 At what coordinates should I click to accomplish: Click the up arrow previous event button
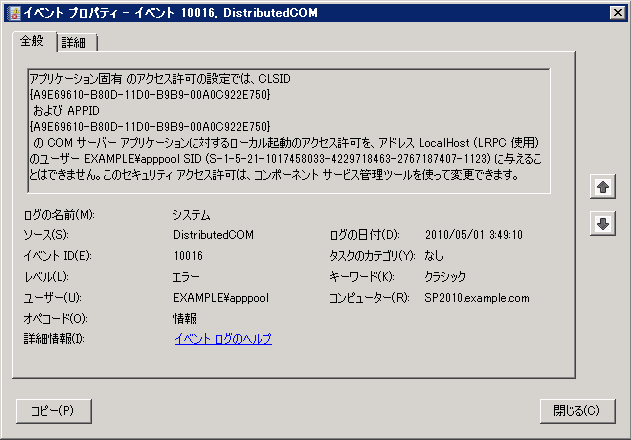point(602,187)
